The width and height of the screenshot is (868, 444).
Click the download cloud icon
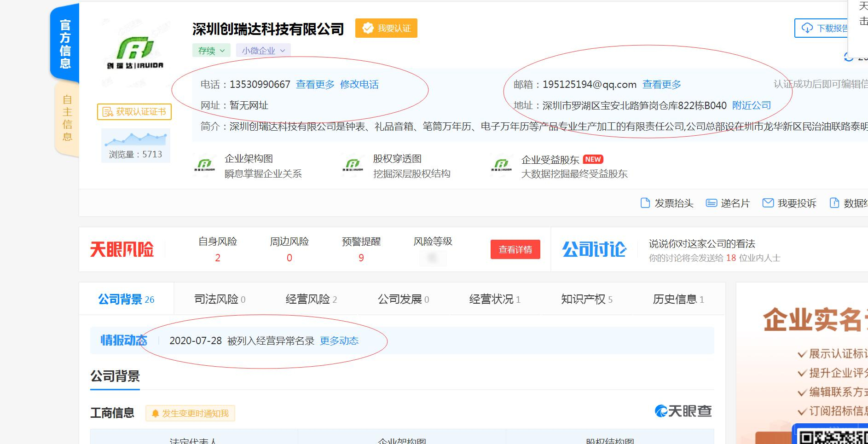coord(807,28)
